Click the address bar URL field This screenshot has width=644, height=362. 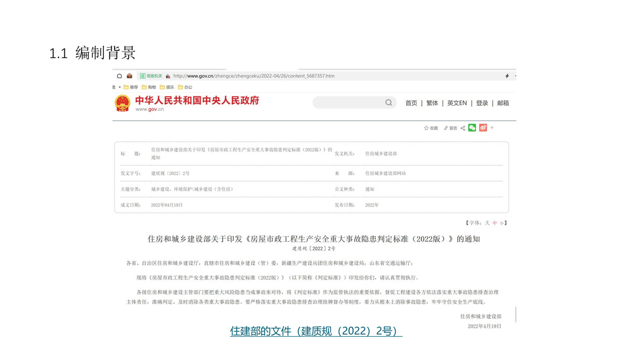pos(254,76)
